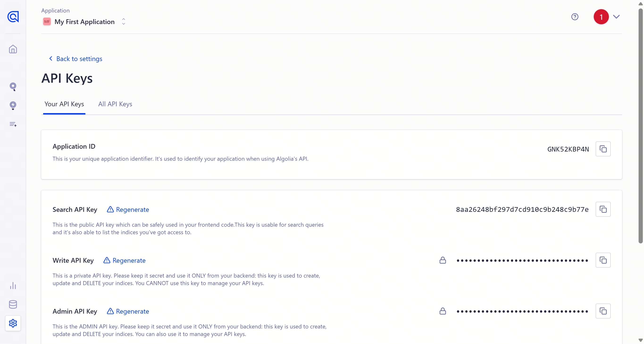The width and height of the screenshot is (644, 344).
Task: Copy the Write API Key
Action: coord(603,260)
